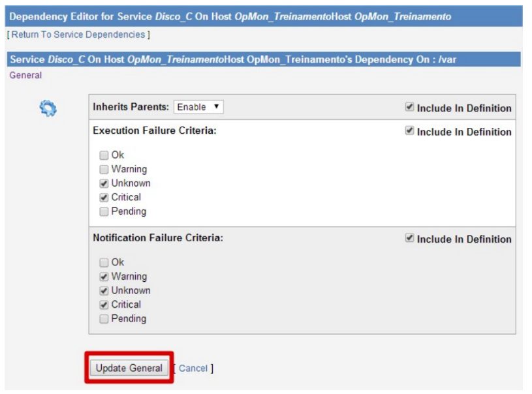Check Pending under Notification Failure Criteria

coord(104,319)
